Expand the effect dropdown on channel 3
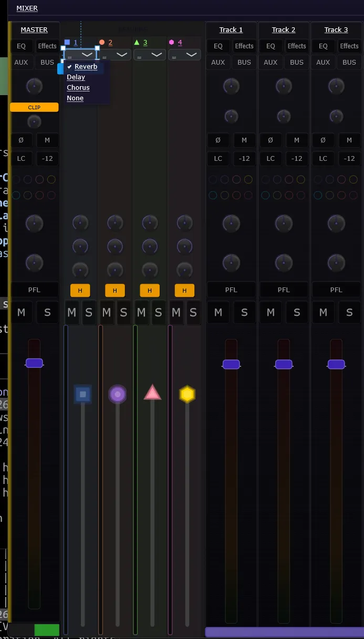This screenshot has width=364, height=639. tap(150, 55)
